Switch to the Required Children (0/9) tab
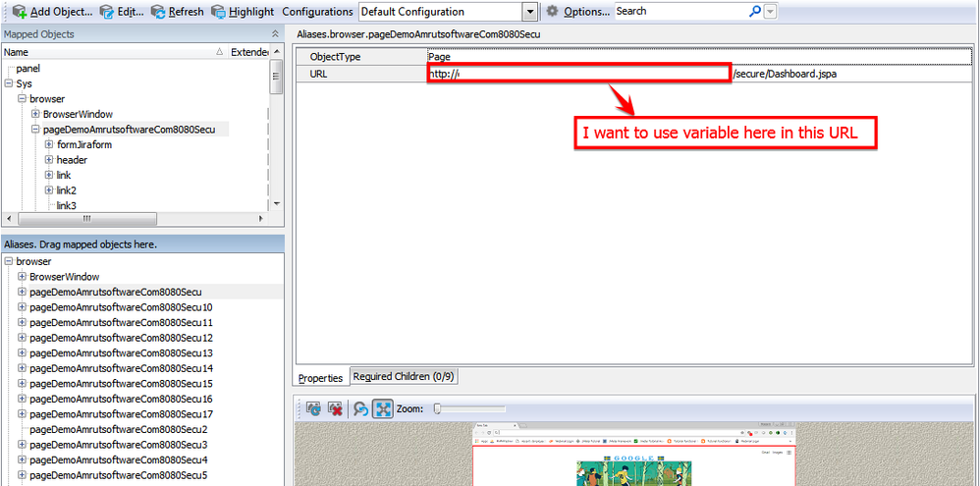 pyautogui.click(x=405, y=377)
